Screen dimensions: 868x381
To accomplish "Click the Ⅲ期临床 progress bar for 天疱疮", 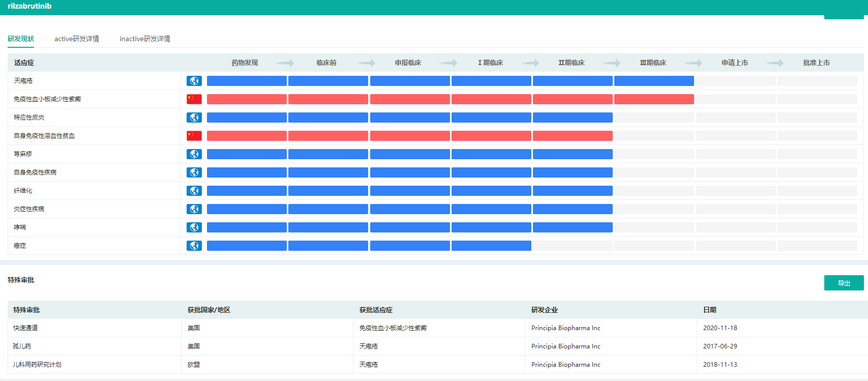I will tap(654, 81).
